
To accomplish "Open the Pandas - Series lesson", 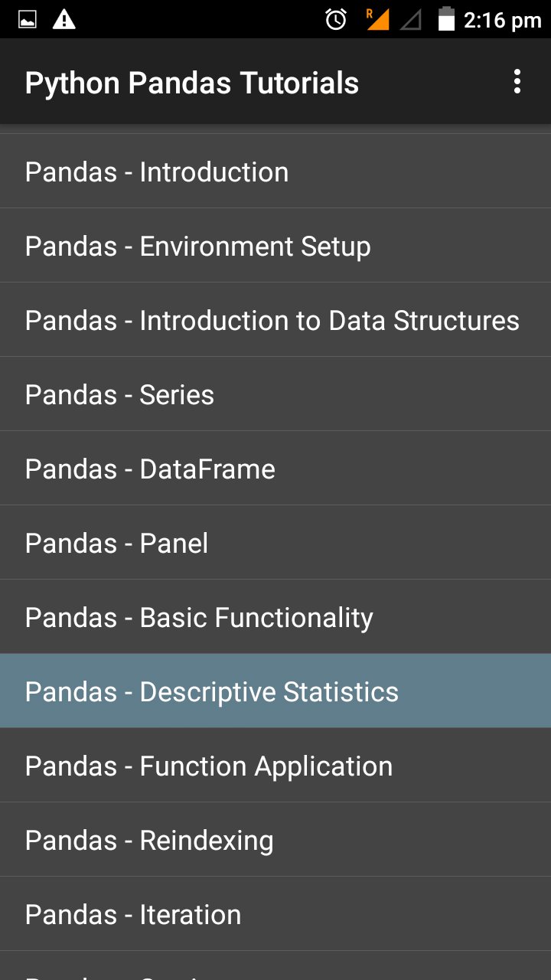I will click(275, 394).
